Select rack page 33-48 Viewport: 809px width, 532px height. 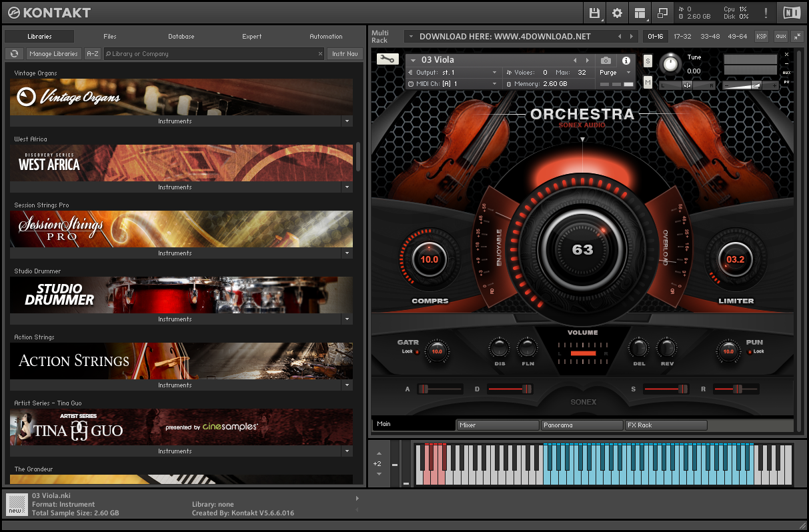[x=710, y=37]
